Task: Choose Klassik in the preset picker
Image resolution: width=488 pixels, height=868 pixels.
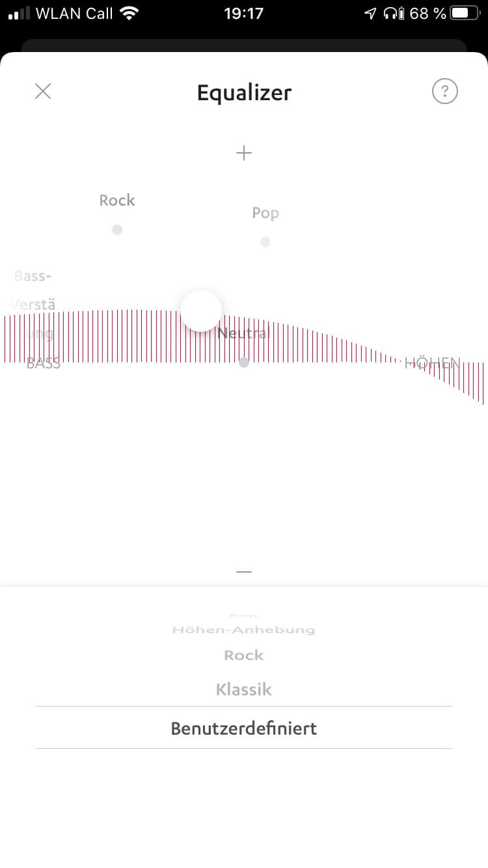Action: [x=244, y=689]
